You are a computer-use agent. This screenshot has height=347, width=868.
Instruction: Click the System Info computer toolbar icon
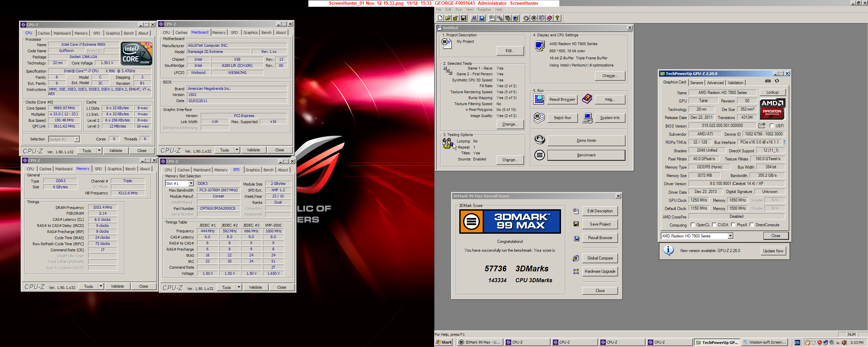tap(474, 18)
